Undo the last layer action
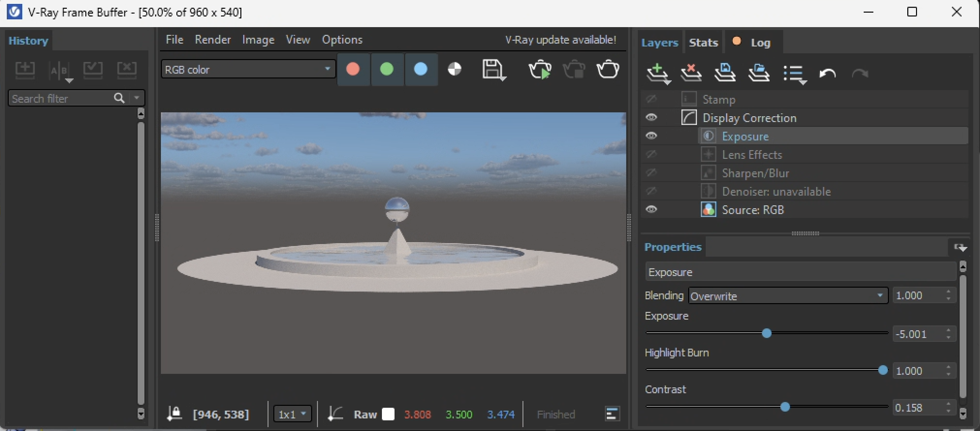 (x=827, y=74)
